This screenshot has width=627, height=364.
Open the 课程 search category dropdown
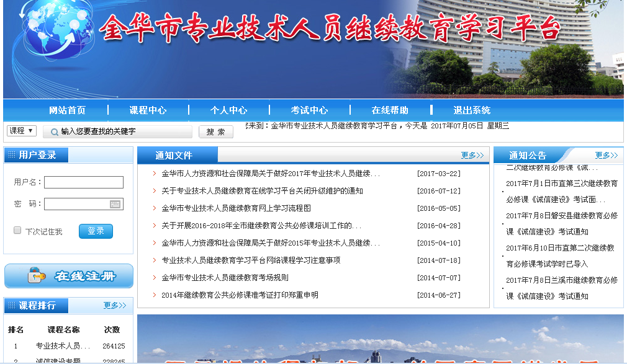(22, 131)
